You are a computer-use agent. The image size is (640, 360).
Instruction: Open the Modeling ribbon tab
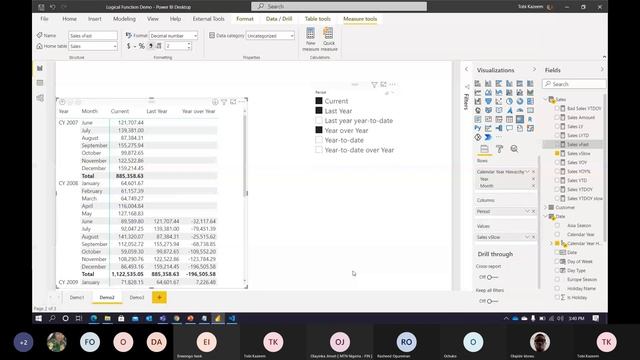(124, 19)
